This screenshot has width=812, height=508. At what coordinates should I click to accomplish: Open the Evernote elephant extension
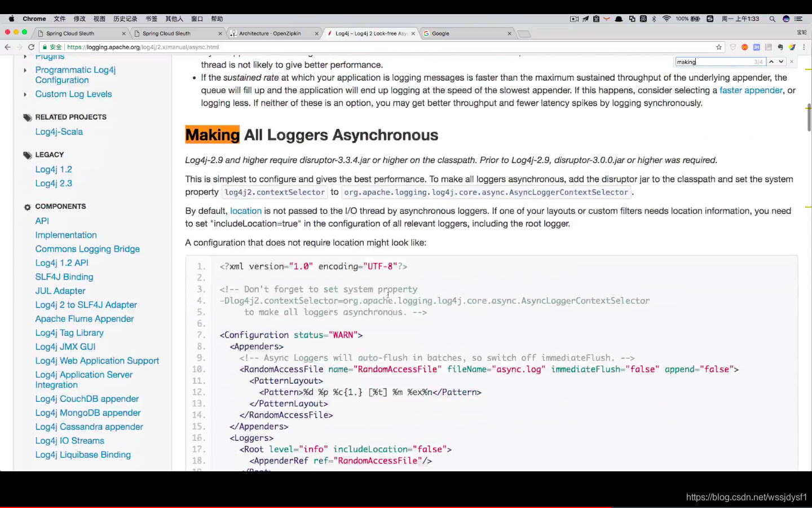(x=780, y=47)
